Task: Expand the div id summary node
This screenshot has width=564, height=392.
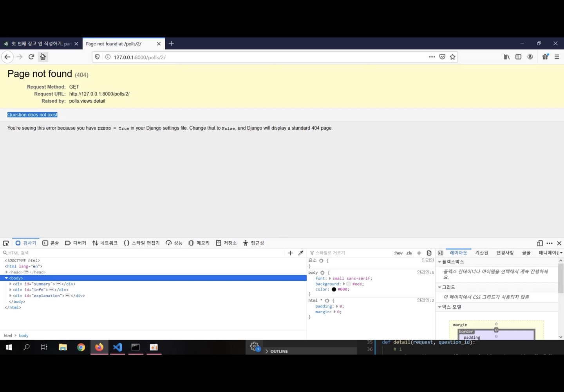Action: click(11, 284)
